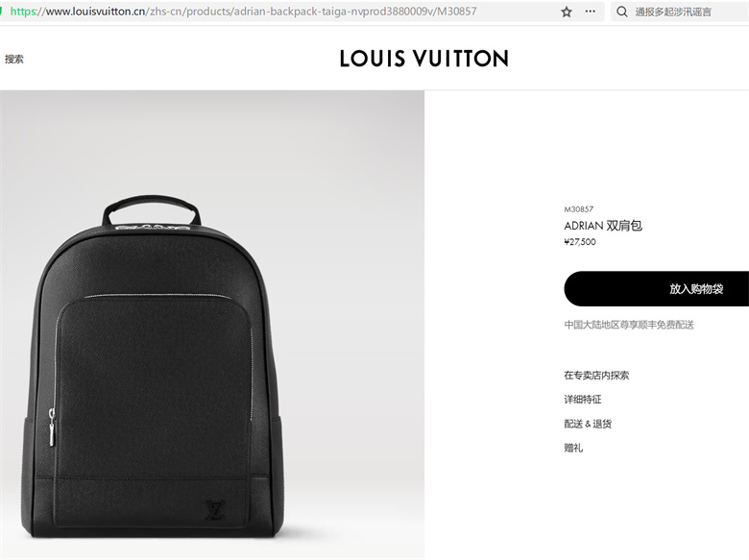Viewport: 749px width, 560px height.
Task: Click 中国大陆地区尊享顺丰免费配送 shipping note
Action: click(x=629, y=325)
